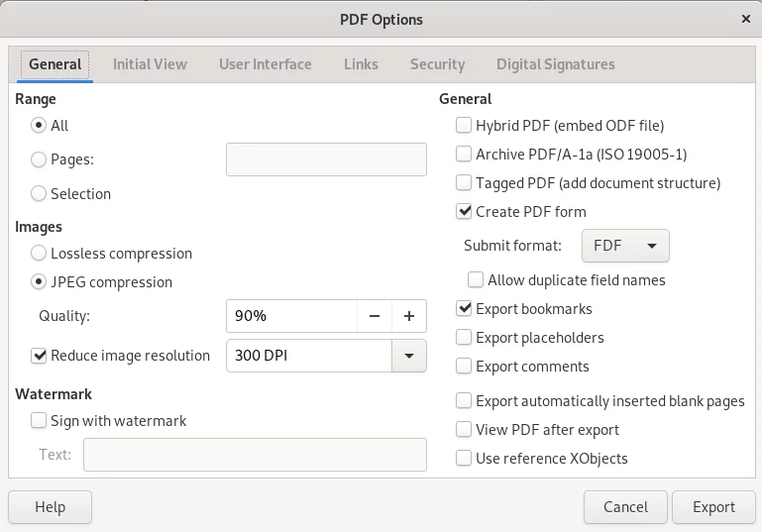Focus the Pages range input field
The width and height of the screenshot is (762, 532).
326,160
